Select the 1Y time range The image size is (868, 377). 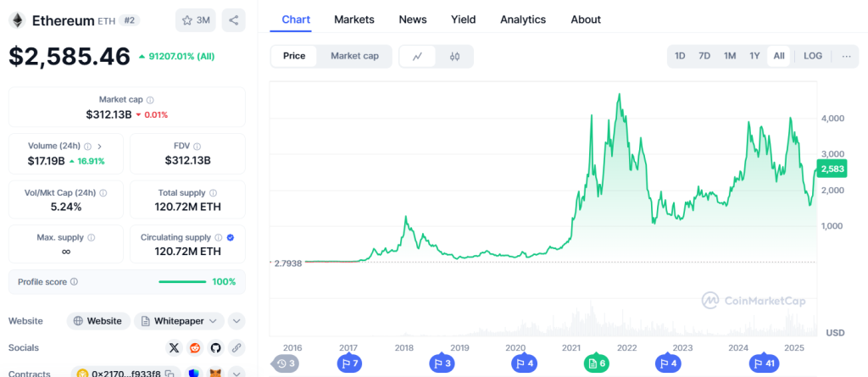[754, 56]
